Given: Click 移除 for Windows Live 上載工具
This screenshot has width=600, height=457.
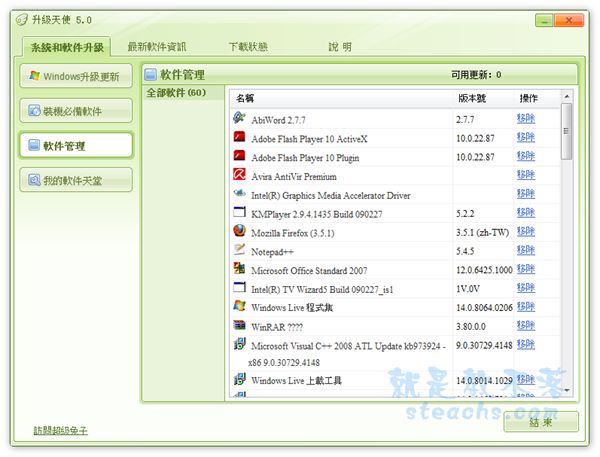Looking at the screenshot, I should (x=526, y=379).
